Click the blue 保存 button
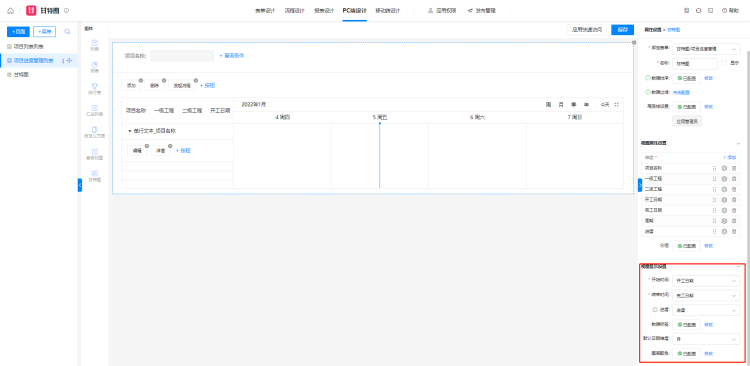The image size is (750, 366). point(622,30)
